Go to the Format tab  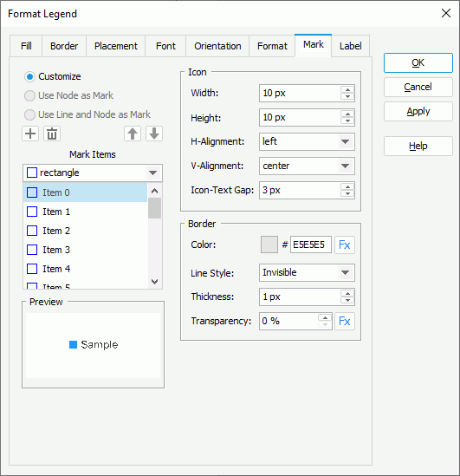click(272, 46)
